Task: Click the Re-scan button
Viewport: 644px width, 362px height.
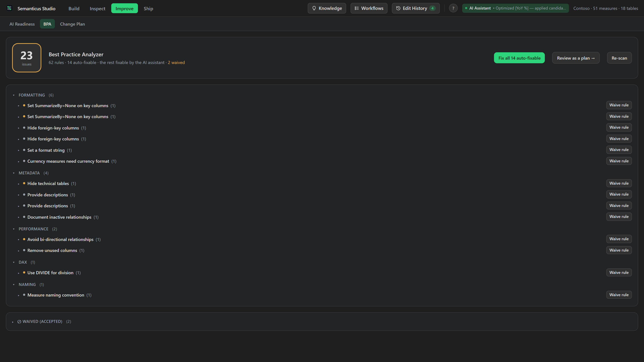Action: coord(619,58)
